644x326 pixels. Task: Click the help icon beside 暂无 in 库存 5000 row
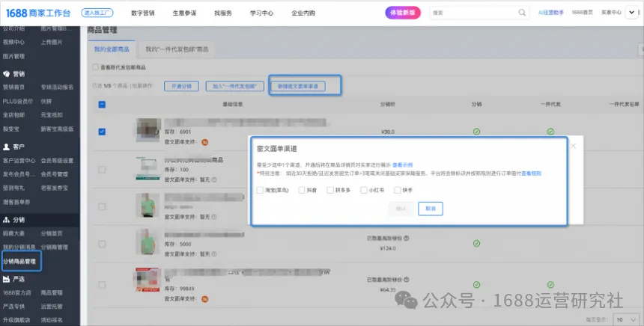(x=214, y=254)
